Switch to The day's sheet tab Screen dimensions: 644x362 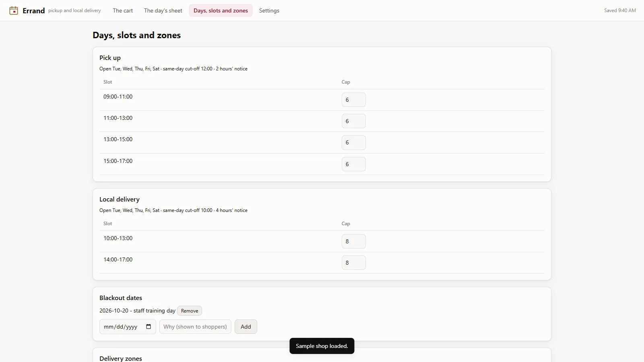click(163, 10)
